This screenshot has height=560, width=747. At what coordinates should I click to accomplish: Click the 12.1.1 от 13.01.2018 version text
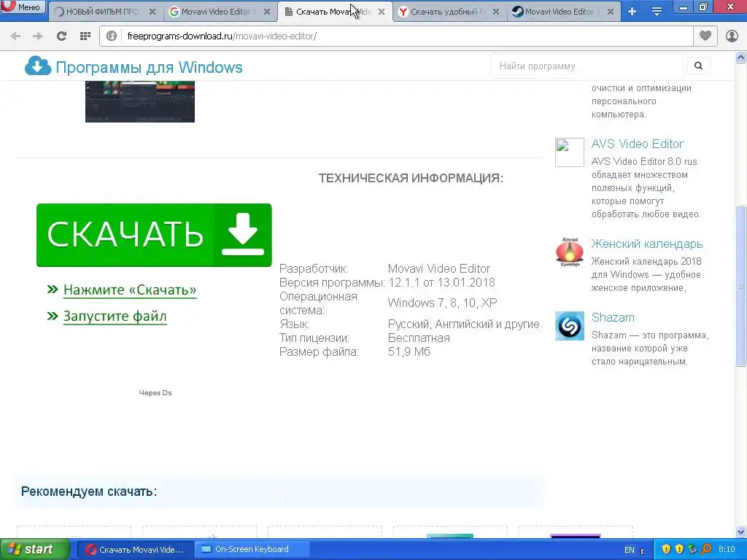[441, 282]
